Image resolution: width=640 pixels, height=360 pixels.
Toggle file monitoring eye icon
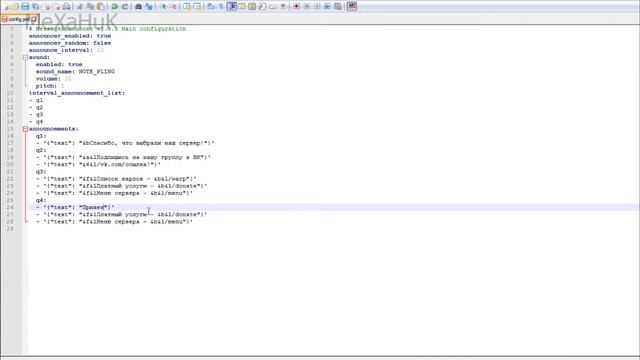coord(283,7)
